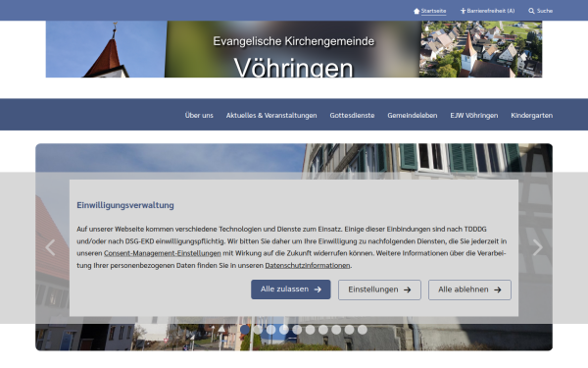Go to Startseite link in top bar

click(433, 11)
